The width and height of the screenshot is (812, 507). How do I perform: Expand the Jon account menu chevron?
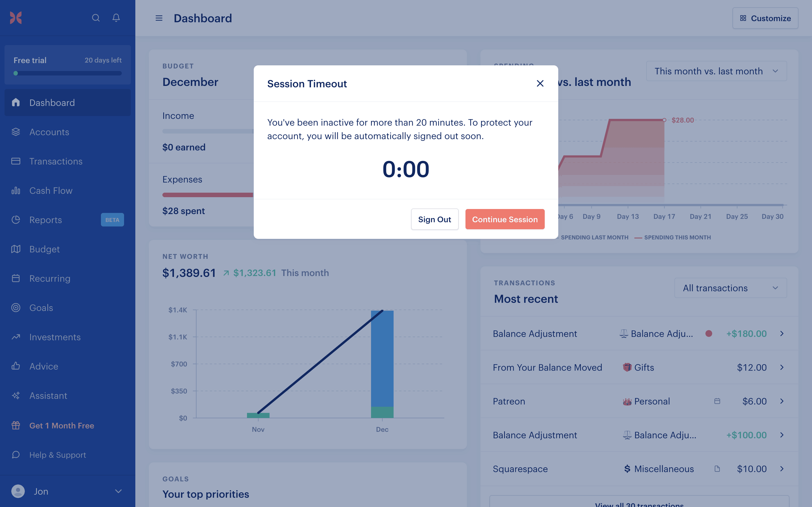point(118,491)
